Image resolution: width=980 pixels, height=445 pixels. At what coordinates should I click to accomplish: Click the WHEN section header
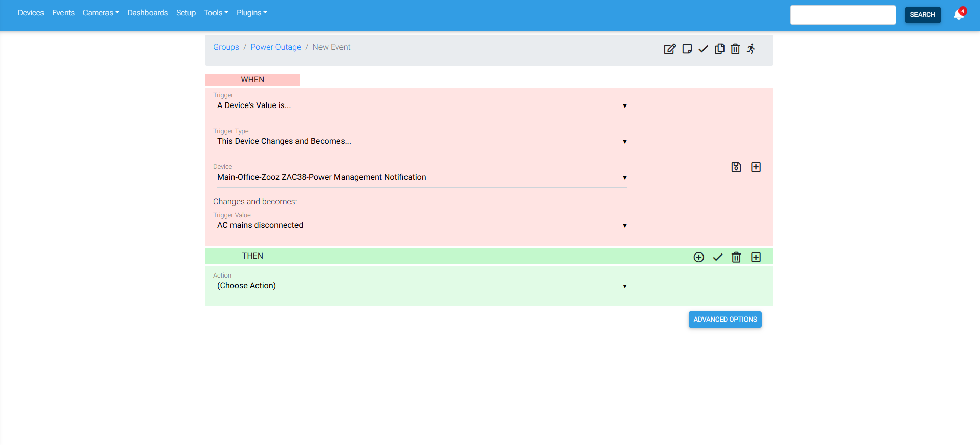252,80
